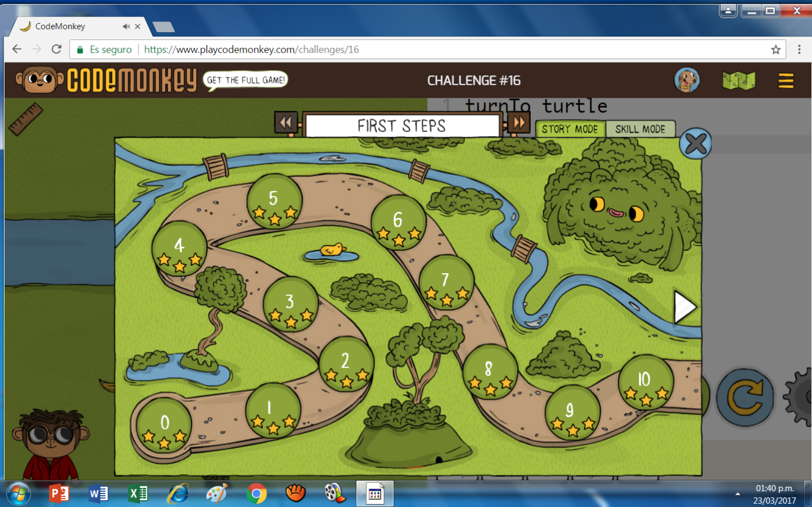Mute the CodeMonkey tab audio
812x507 pixels.
[x=126, y=26]
